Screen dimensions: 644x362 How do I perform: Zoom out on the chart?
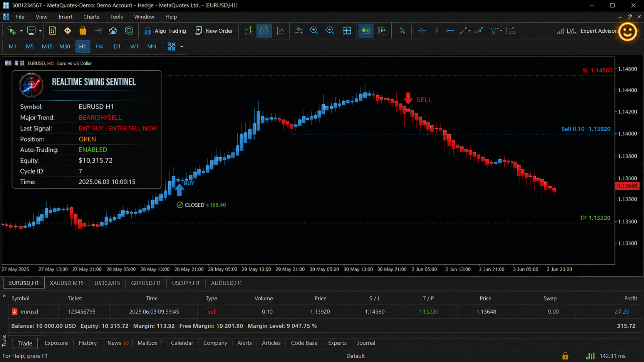click(330, 31)
